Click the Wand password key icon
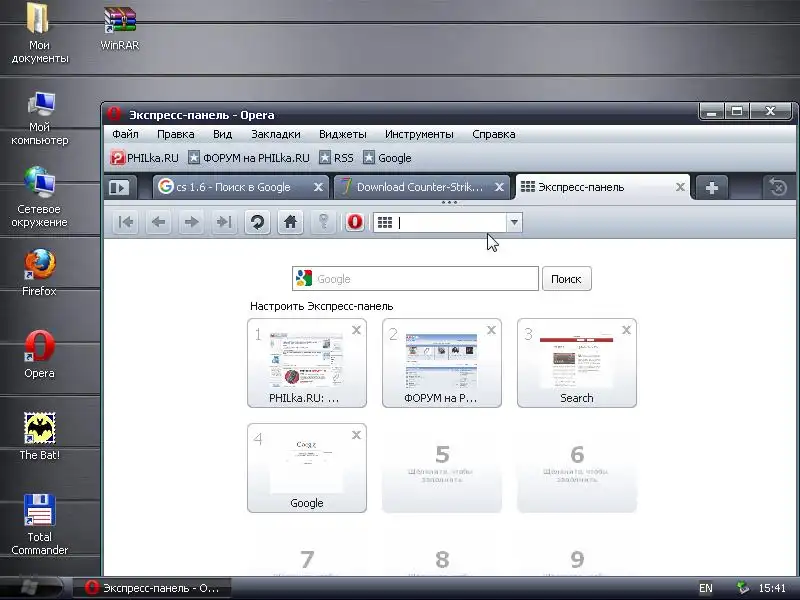 click(x=323, y=222)
